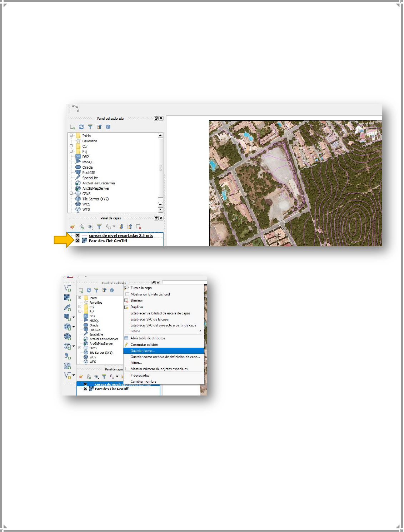Open dropdown arrow beside WFS toolbar icon

74,346
